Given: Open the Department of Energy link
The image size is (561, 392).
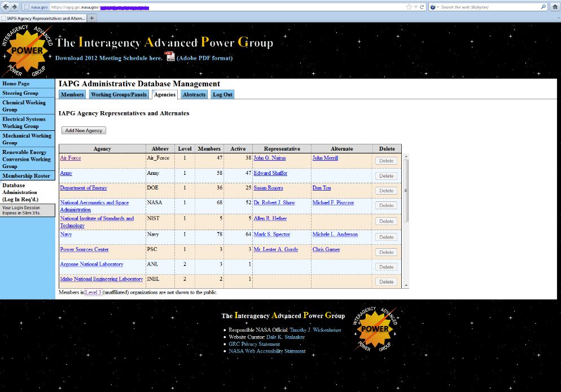Looking at the screenshot, I should point(84,188).
